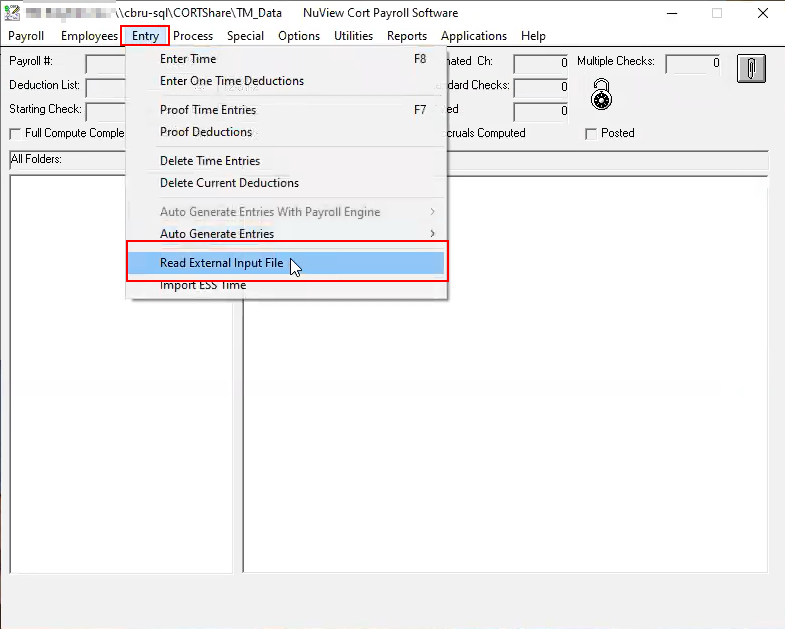Click the Deduction List input field

point(106,88)
